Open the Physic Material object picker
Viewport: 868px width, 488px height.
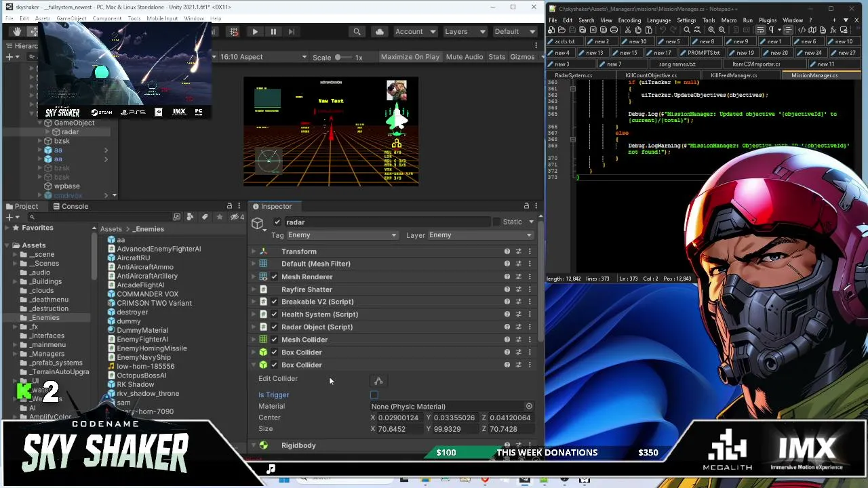click(529, 407)
